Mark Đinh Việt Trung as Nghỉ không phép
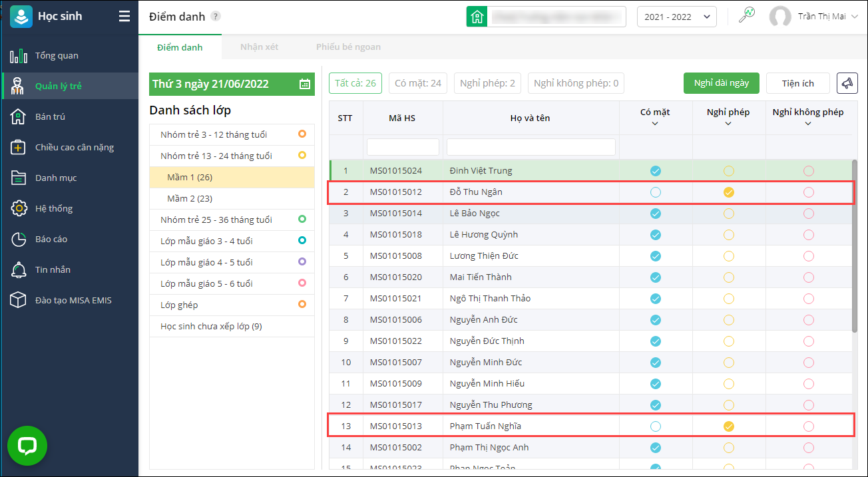Screen dimensions: 868x477 (808, 171)
